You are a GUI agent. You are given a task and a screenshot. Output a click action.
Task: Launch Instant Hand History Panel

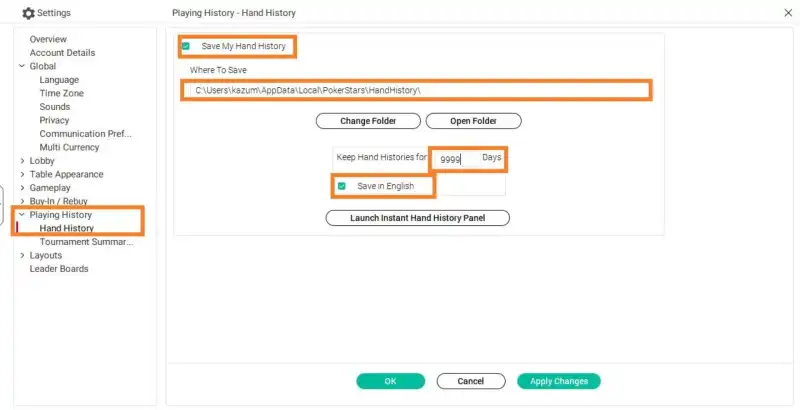(418, 218)
